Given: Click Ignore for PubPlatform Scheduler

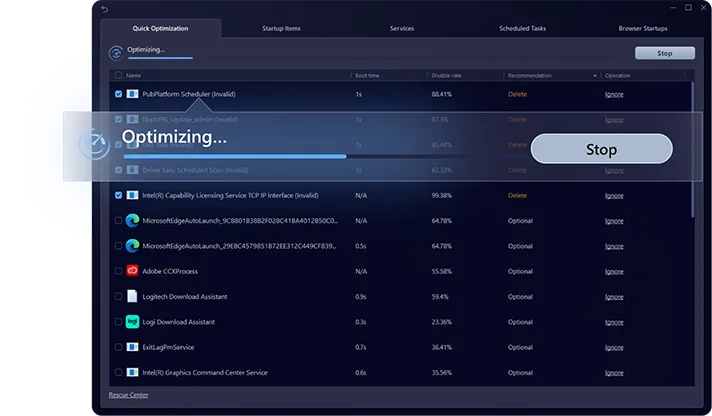Looking at the screenshot, I should point(614,94).
